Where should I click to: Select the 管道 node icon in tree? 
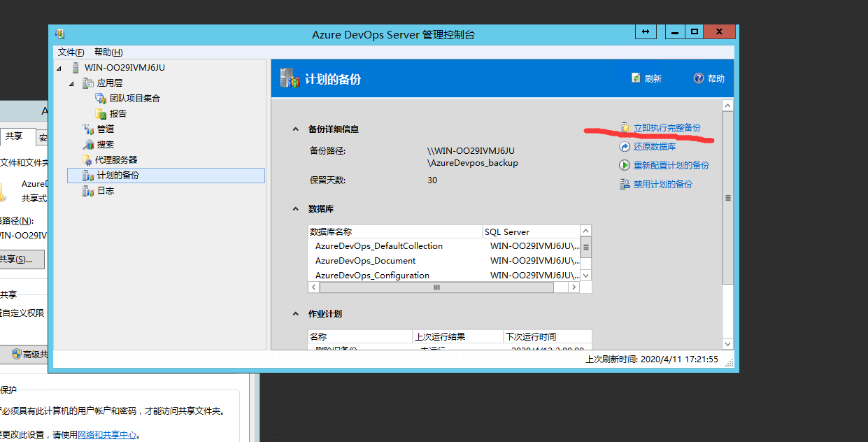click(x=88, y=129)
